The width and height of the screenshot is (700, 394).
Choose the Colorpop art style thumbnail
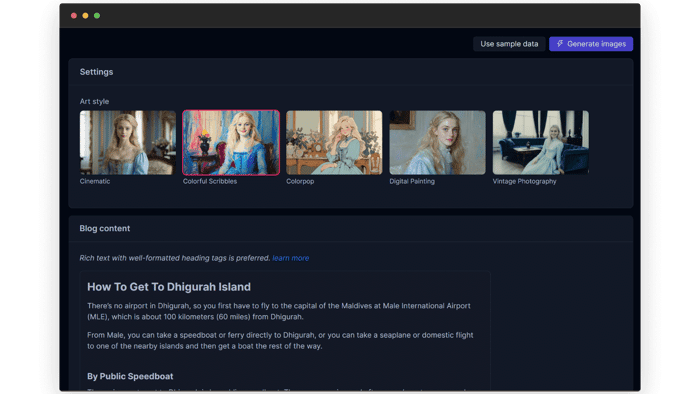(x=334, y=142)
